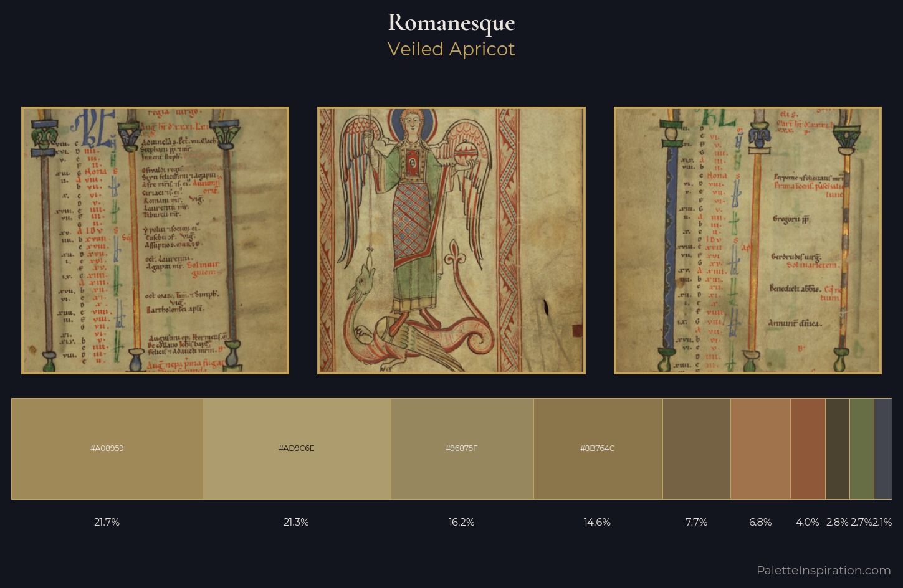Viewport: 903px width, 588px height.
Task: Select the brown swatch above 7.7%
Action: click(x=697, y=448)
